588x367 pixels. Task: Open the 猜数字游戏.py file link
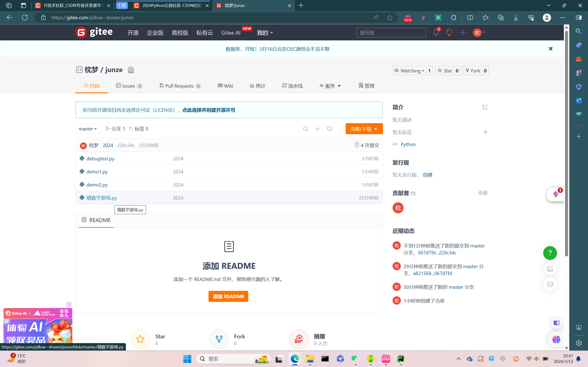point(102,197)
